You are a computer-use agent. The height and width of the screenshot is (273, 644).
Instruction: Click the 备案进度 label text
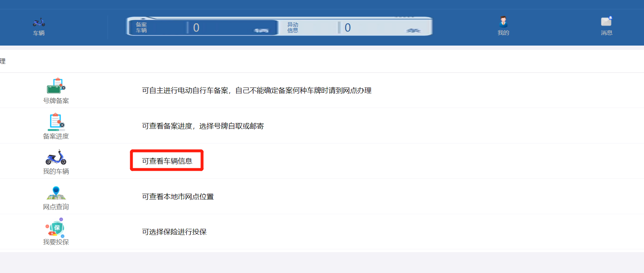[56, 136]
